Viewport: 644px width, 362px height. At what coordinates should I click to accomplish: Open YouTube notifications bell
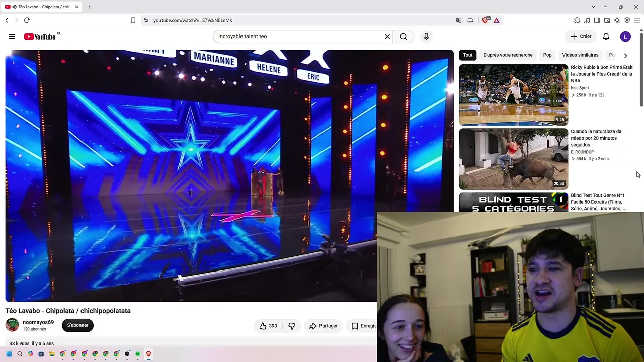pos(606,36)
